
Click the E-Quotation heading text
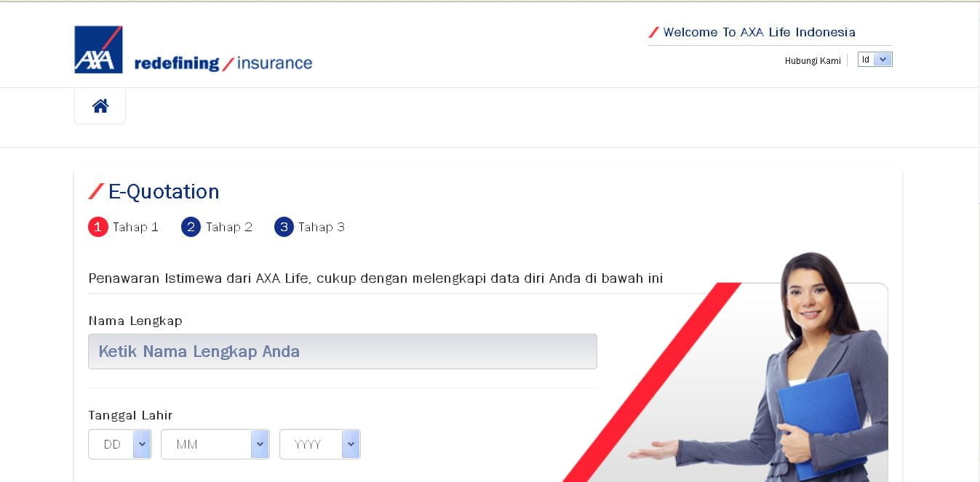[x=164, y=191]
